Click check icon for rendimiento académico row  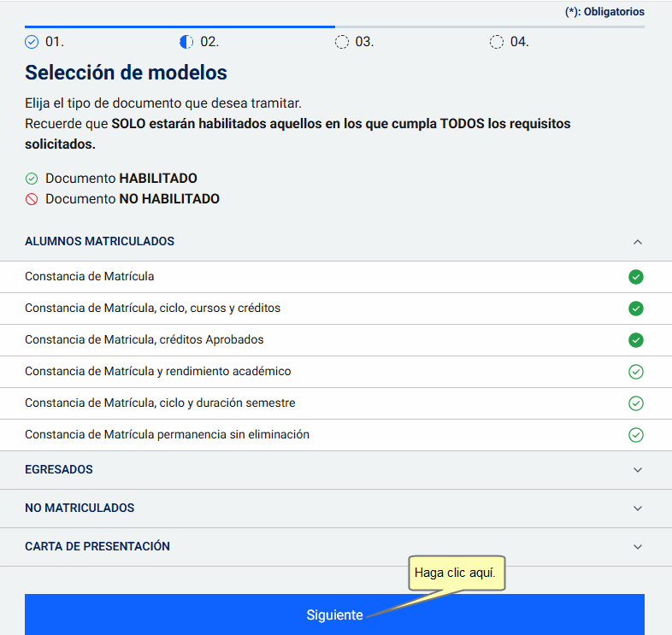[x=635, y=372]
